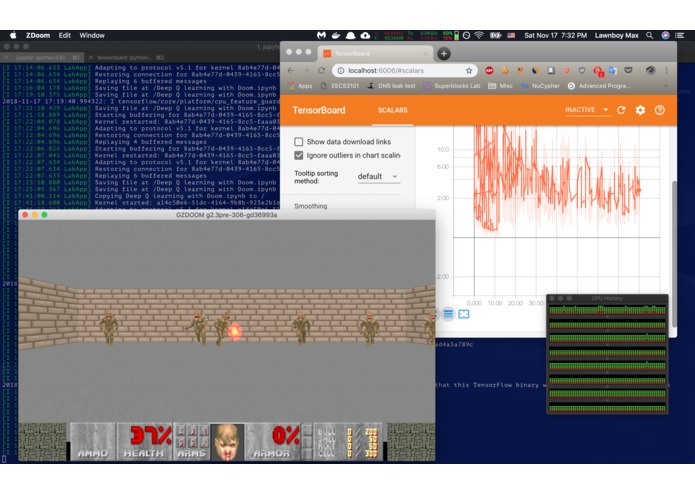Open the Chrome three-dot menu

point(666,70)
